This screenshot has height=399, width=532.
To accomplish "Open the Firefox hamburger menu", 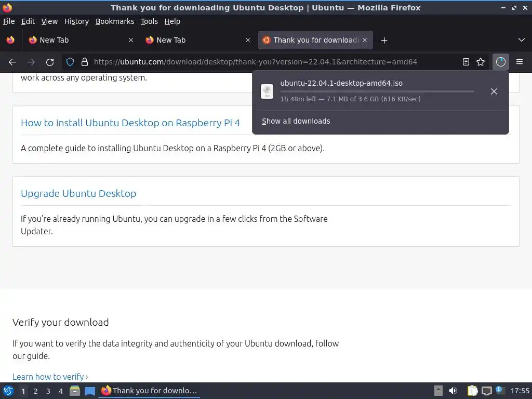I will (x=520, y=62).
